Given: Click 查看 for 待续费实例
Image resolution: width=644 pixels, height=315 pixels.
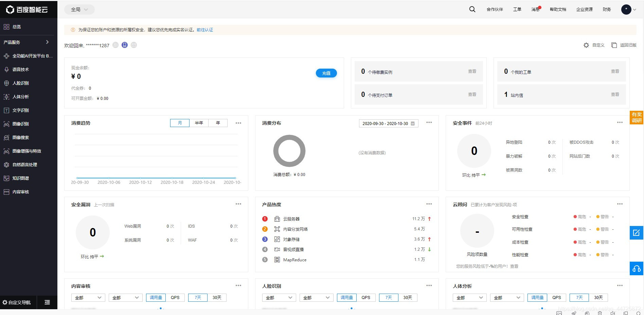Looking at the screenshot, I should pos(472,71).
